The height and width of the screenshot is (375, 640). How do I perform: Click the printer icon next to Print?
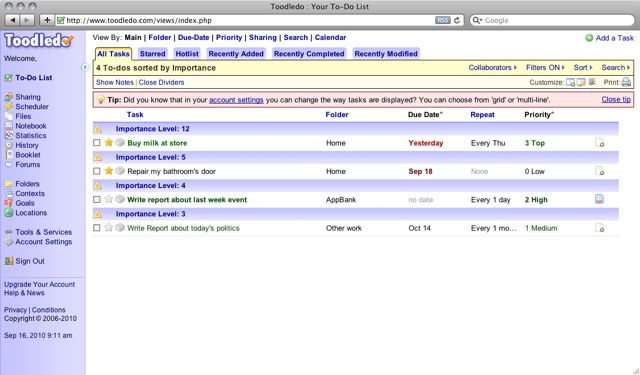point(626,82)
